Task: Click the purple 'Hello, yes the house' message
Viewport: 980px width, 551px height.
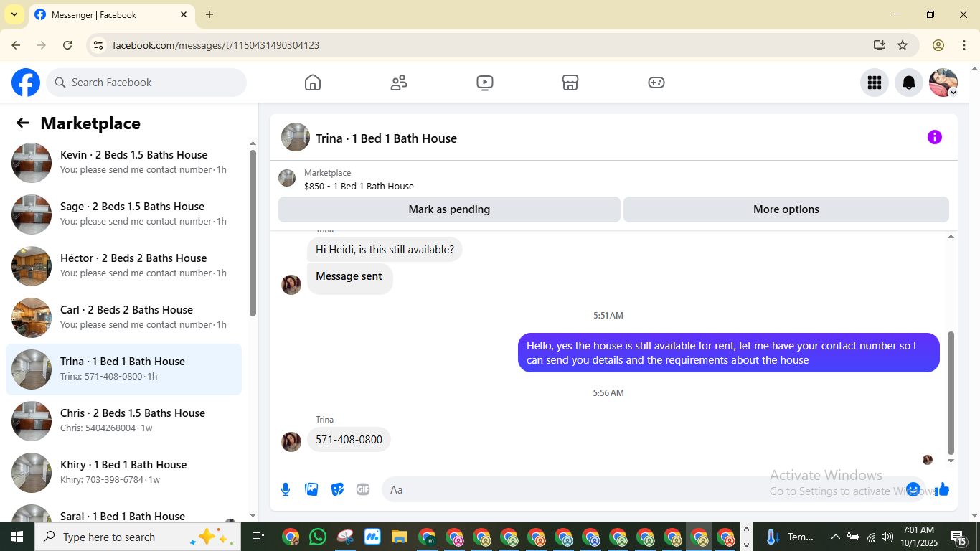Action: 729,353
